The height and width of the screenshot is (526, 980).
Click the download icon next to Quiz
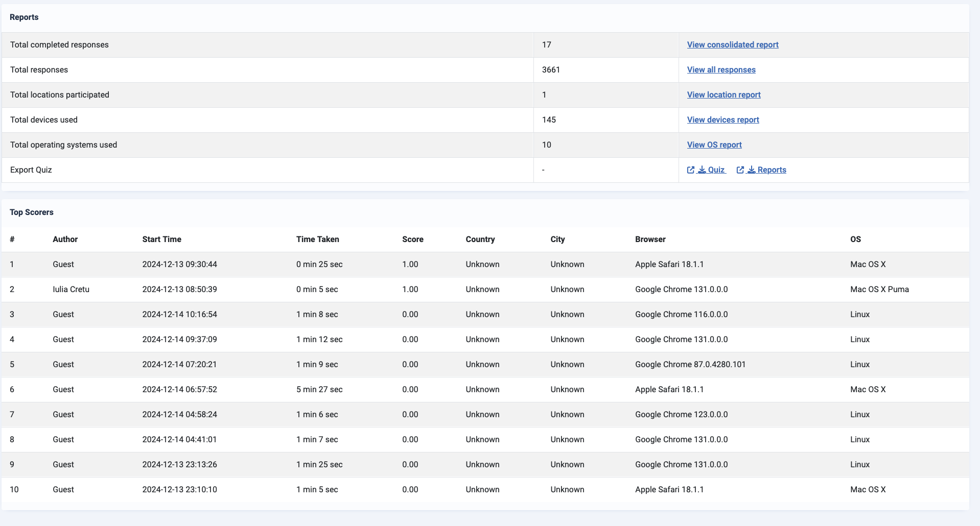702,170
